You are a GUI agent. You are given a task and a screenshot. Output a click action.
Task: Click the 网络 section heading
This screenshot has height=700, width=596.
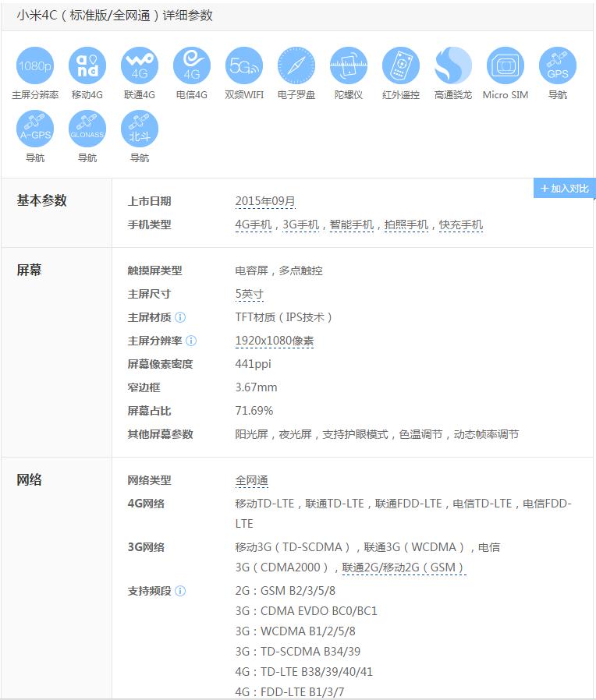[x=29, y=480]
